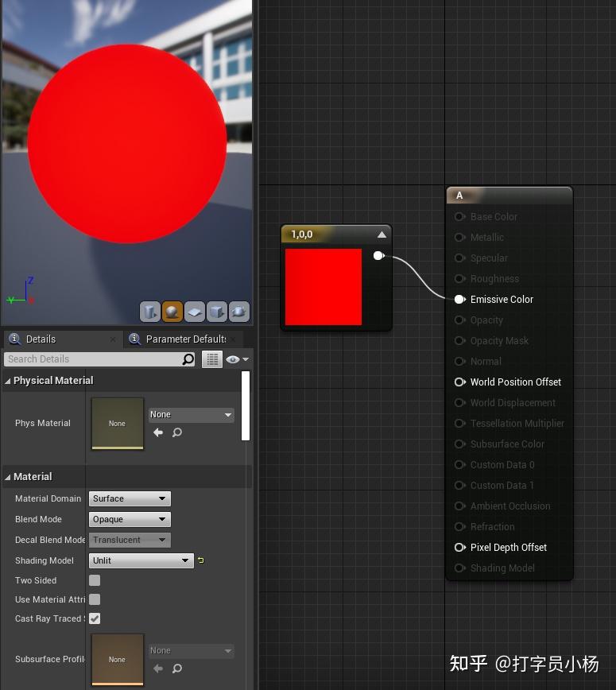616x690 pixels.
Task: Click the Specular input pin
Action: coord(459,258)
